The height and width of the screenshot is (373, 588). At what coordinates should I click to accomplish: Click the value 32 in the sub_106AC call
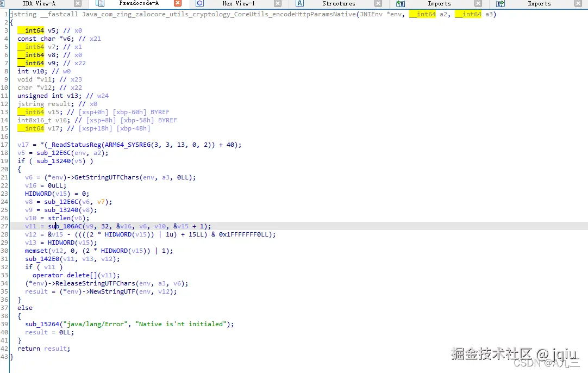pyautogui.click(x=105, y=226)
